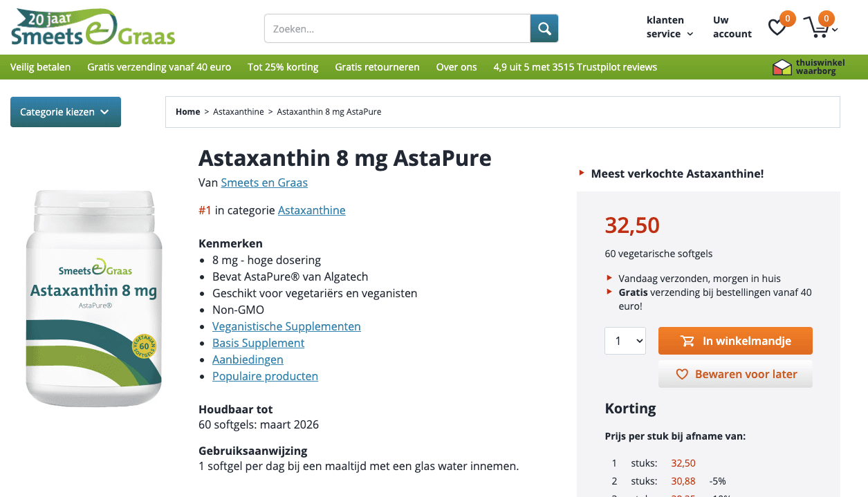Follow the Aanbiedingen link
Screen dimensions: 868x497
click(248, 359)
